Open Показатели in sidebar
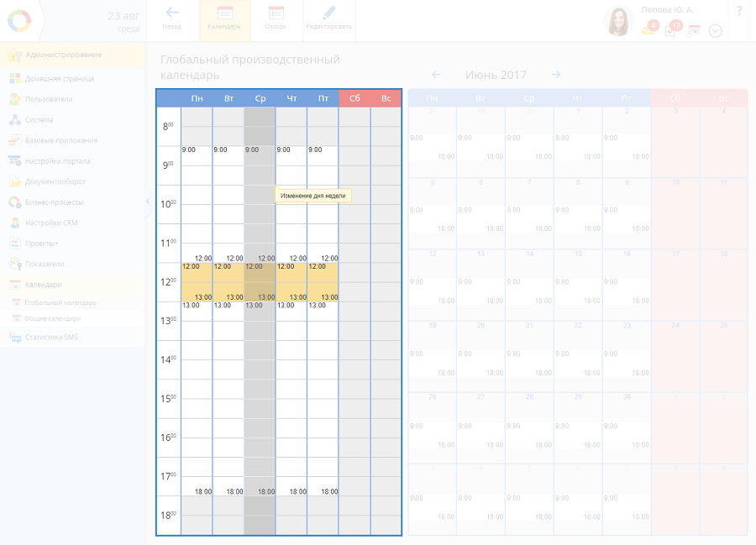Screen dimensions: 756x545 (x=72, y=264)
